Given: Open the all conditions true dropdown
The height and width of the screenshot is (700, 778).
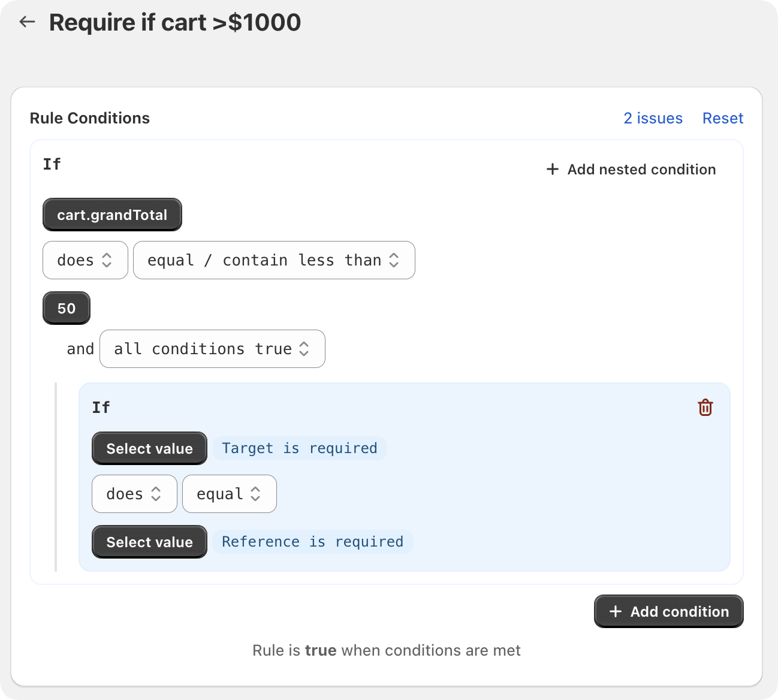Looking at the screenshot, I should click(212, 349).
